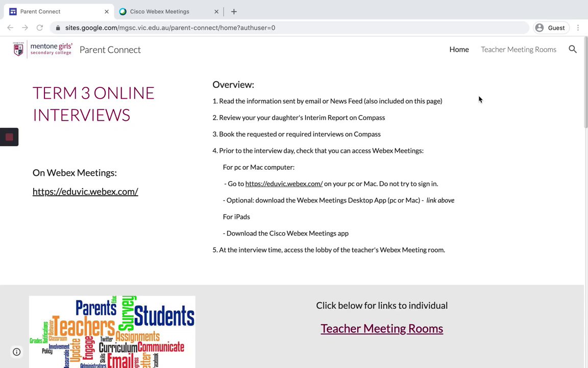The width and height of the screenshot is (588, 368).
Task: Open Teacher Meeting Rooms navigation item
Action: pyautogui.click(x=519, y=49)
